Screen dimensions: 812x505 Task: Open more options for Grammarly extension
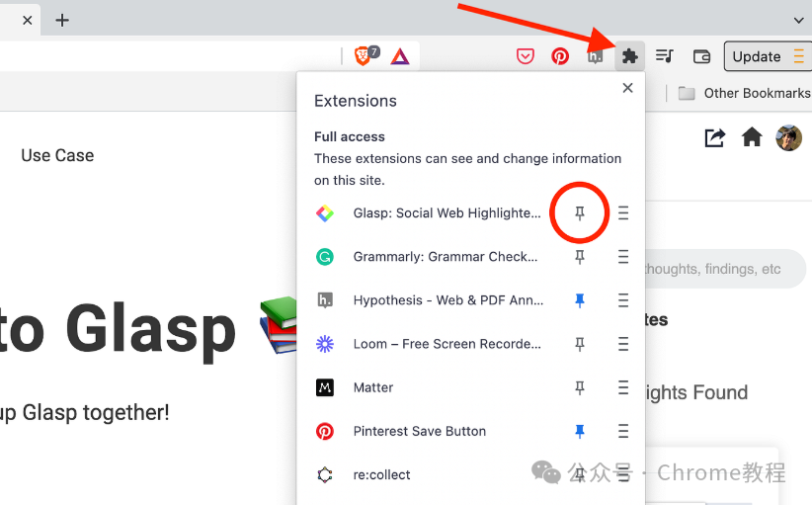click(623, 256)
